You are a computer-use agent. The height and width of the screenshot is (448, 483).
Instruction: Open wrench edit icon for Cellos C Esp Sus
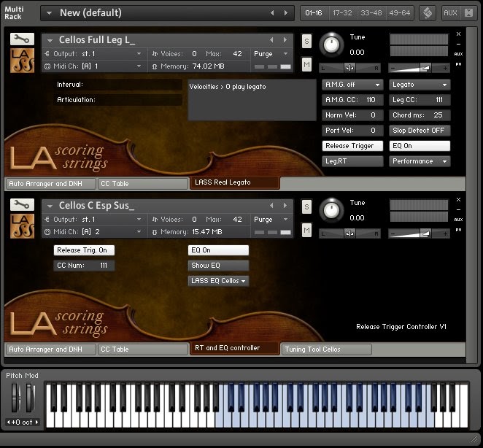22,204
